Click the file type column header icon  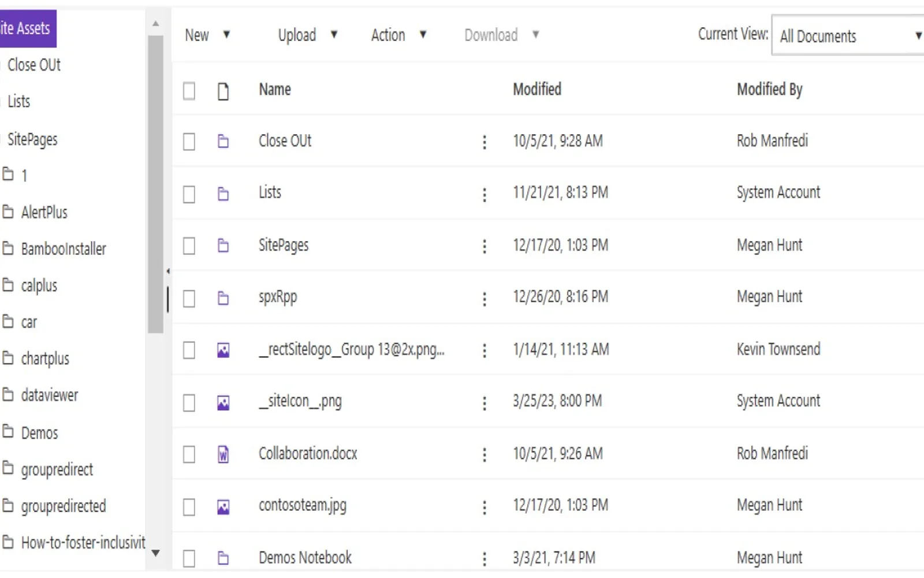(x=223, y=91)
